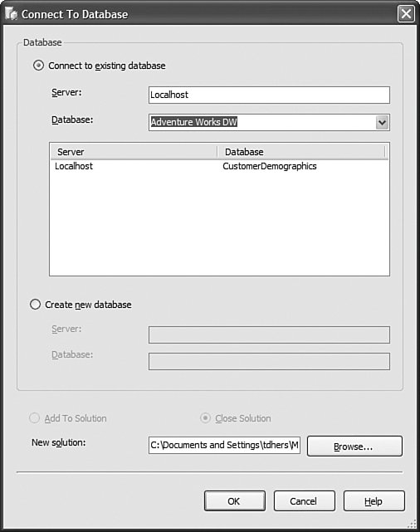Open the Database combo box arrow
420x532 pixels.
pyautogui.click(x=382, y=123)
